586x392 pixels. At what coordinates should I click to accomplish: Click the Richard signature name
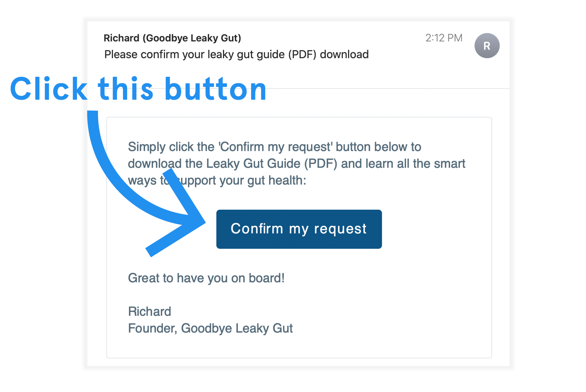point(149,311)
